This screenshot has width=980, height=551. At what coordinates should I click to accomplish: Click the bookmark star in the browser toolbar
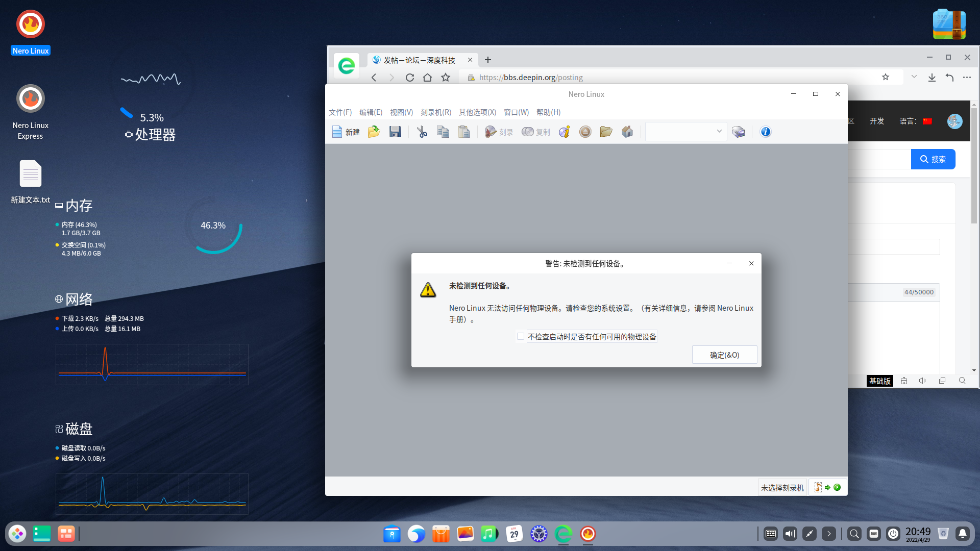[x=886, y=77]
